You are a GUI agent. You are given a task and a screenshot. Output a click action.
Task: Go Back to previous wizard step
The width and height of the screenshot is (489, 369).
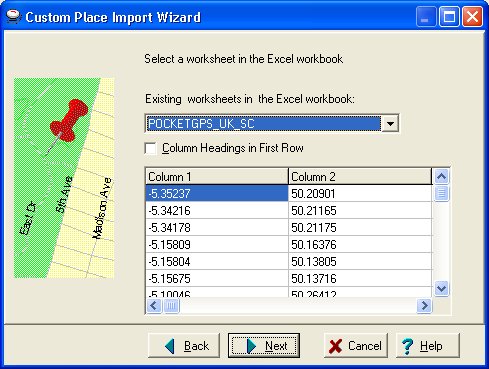[184, 346]
